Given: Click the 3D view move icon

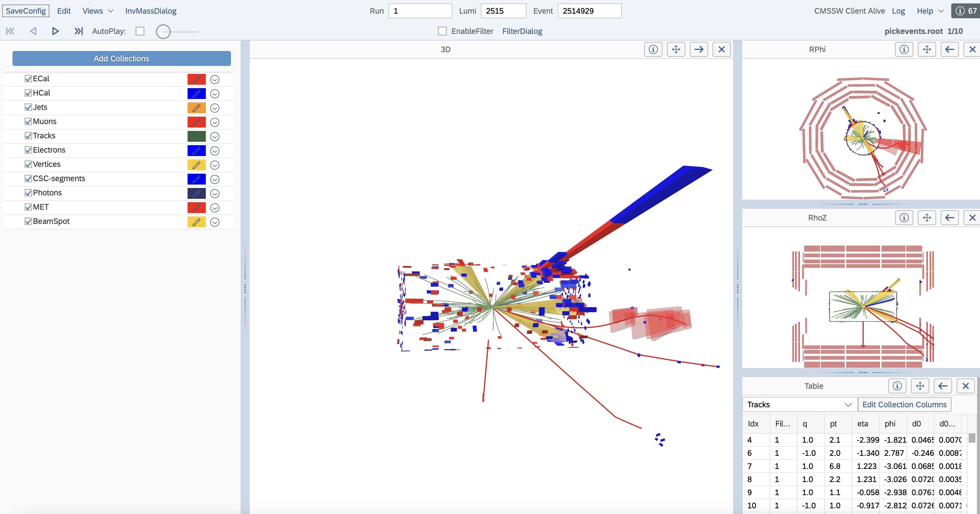Looking at the screenshot, I should (x=676, y=50).
